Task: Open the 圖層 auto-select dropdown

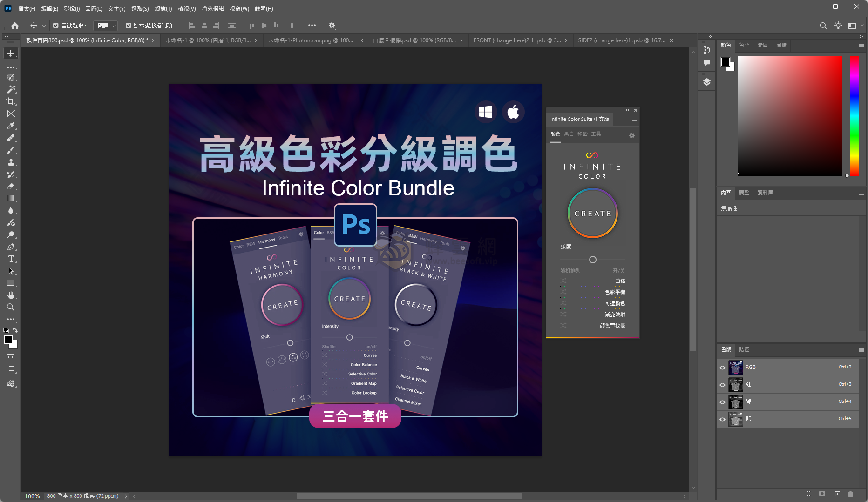Action: (106, 26)
